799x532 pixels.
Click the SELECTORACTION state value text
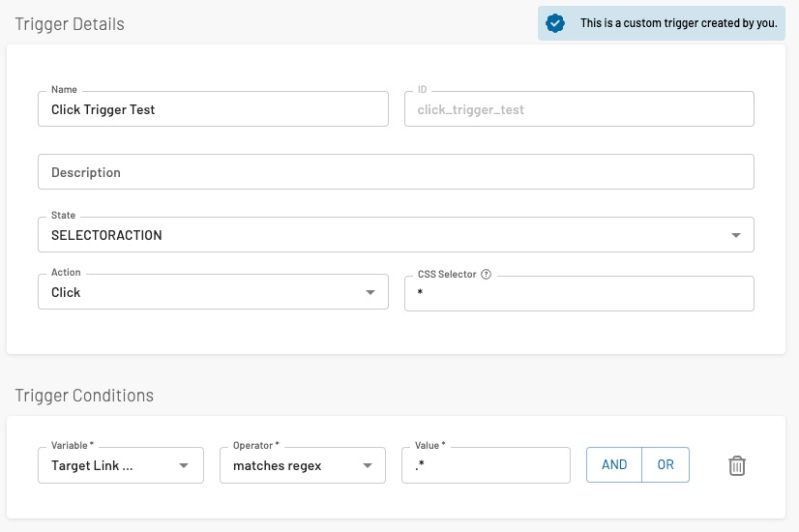point(106,235)
